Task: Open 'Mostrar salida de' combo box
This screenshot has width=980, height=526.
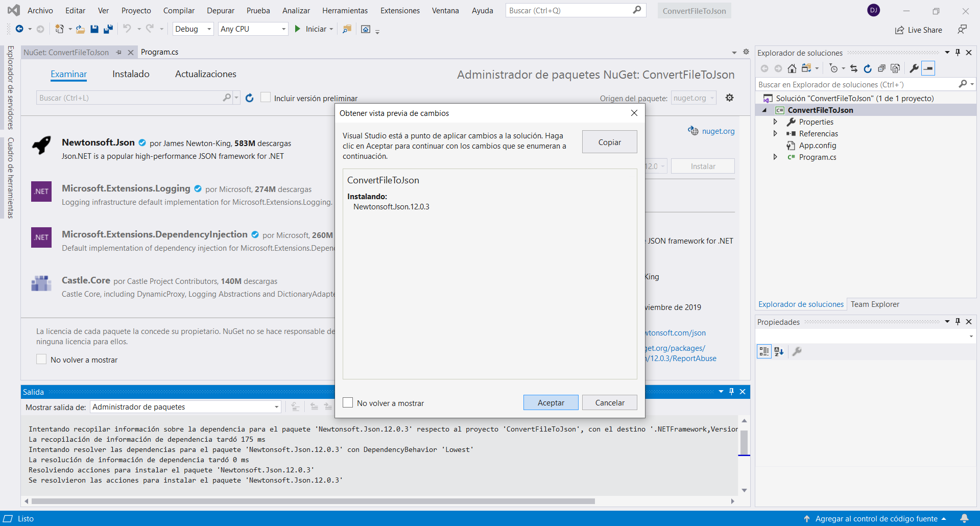Action: [x=186, y=407]
